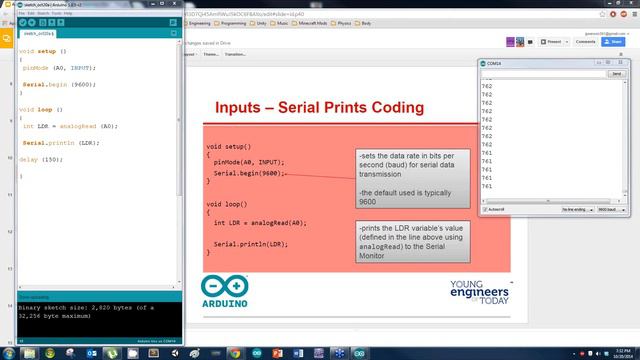
Task: Toggle the Autoscroll checkbox
Action: pos(485,209)
